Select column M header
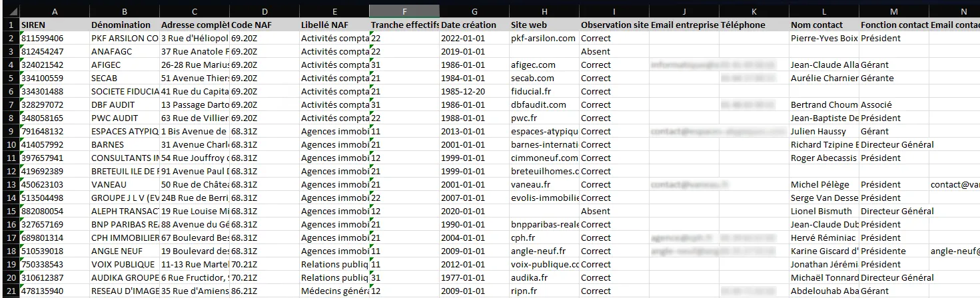The height and width of the screenshot is (298, 980). pyautogui.click(x=894, y=11)
